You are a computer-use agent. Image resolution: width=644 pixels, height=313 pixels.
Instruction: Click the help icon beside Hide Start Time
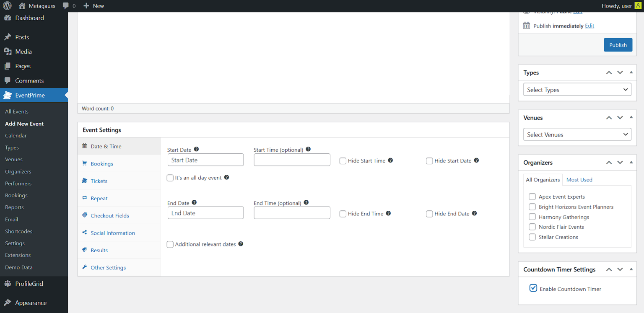(x=390, y=160)
